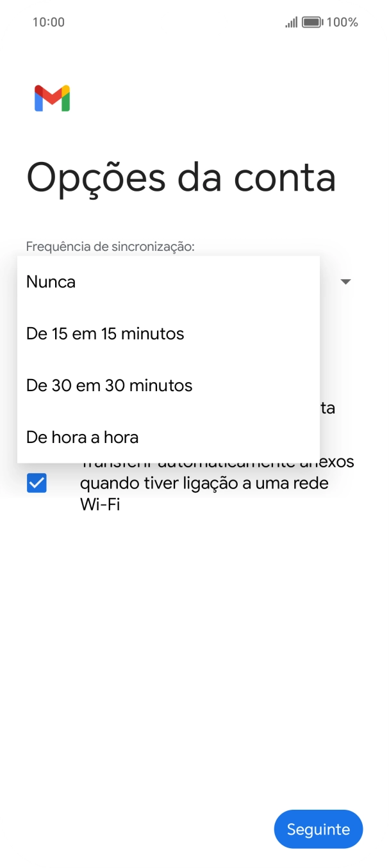Click the Gmail logo icon
The height and width of the screenshot is (868, 389).
[51, 97]
